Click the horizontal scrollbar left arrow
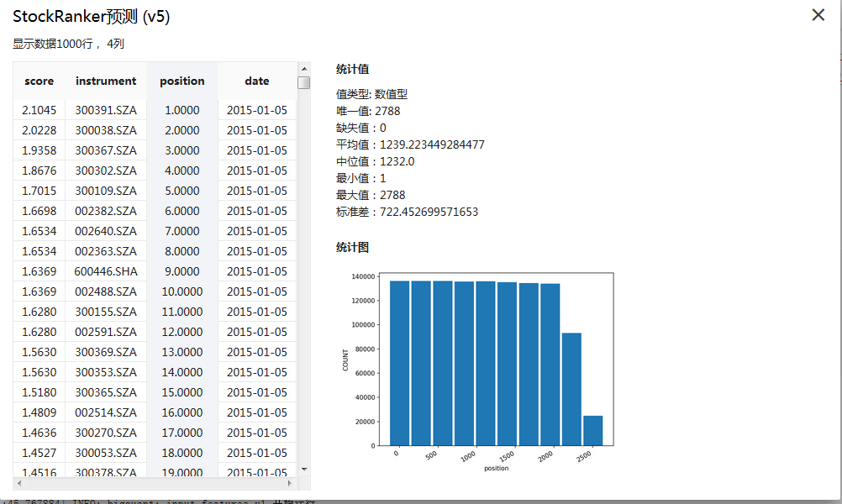Screen dimensions: 842x504 click(x=19, y=483)
